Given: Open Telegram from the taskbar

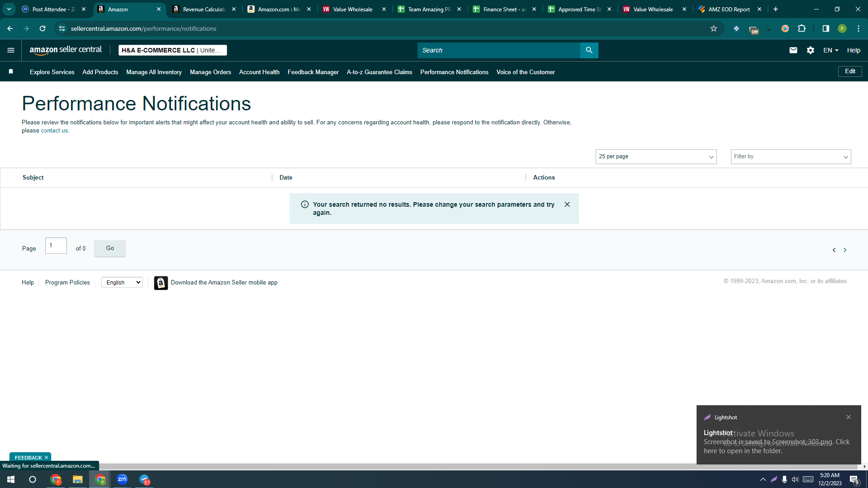Looking at the screenshot, I should point(145,479).
